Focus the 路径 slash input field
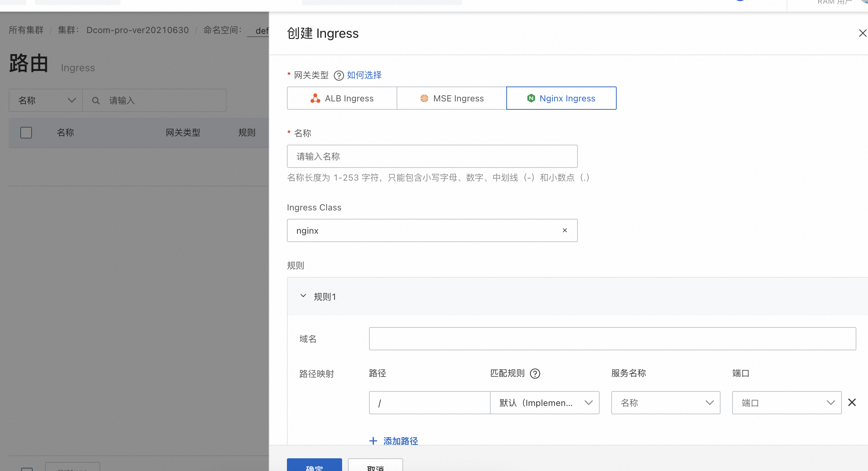868x471 pixels. coord(430,403)
